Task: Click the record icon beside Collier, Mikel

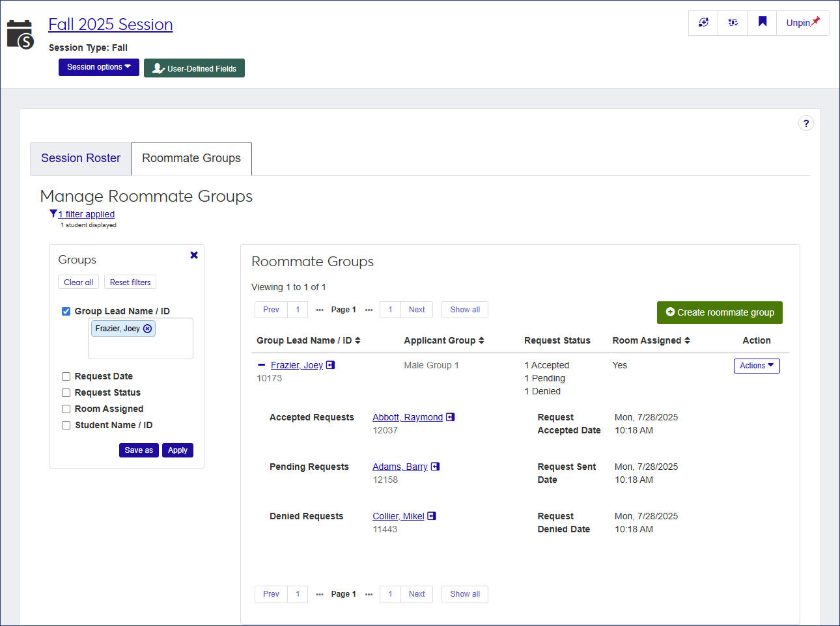Action: click(x=431, y=515)
